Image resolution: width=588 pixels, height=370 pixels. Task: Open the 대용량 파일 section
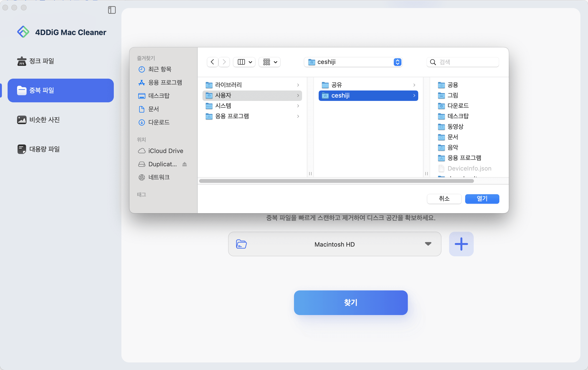tap(44, 149)
